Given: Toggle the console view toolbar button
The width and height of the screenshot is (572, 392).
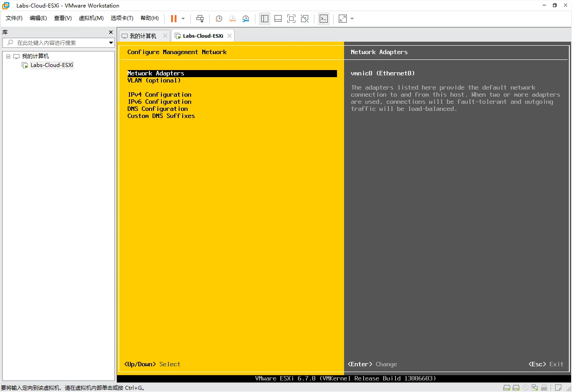Looking at the screenshot, I should pos(324,19).
